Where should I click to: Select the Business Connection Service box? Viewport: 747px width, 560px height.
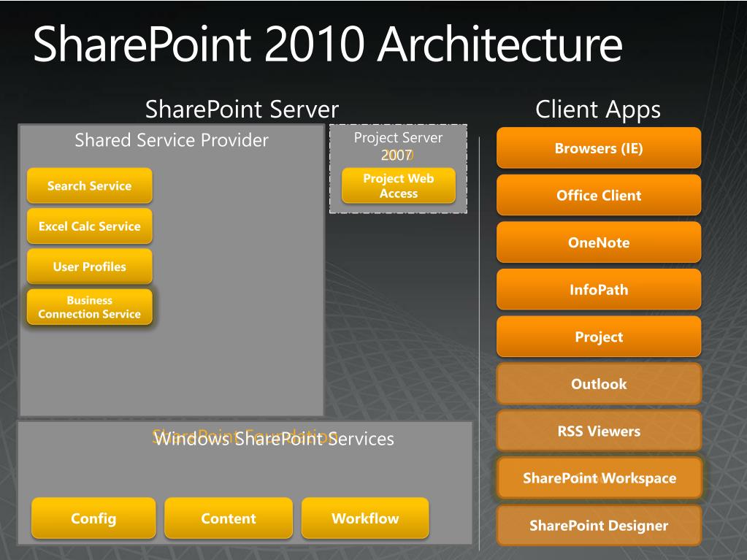[x=90, y=307]
